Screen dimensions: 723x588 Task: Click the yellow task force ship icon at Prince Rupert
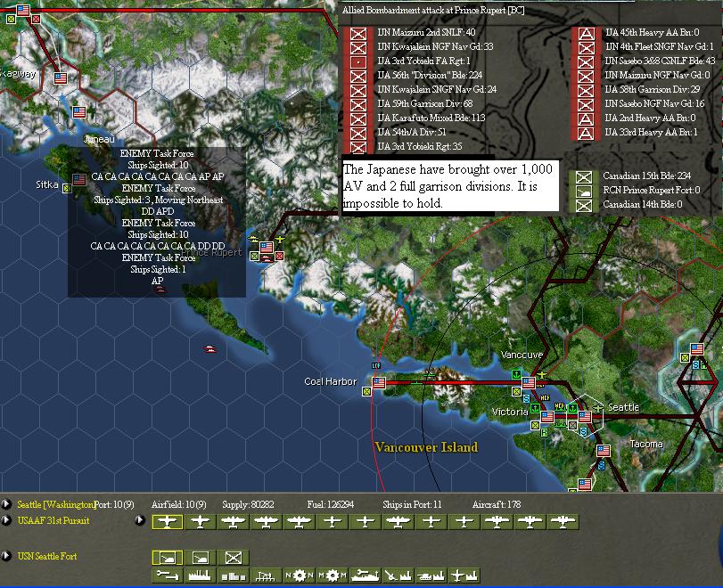[253, 239]
